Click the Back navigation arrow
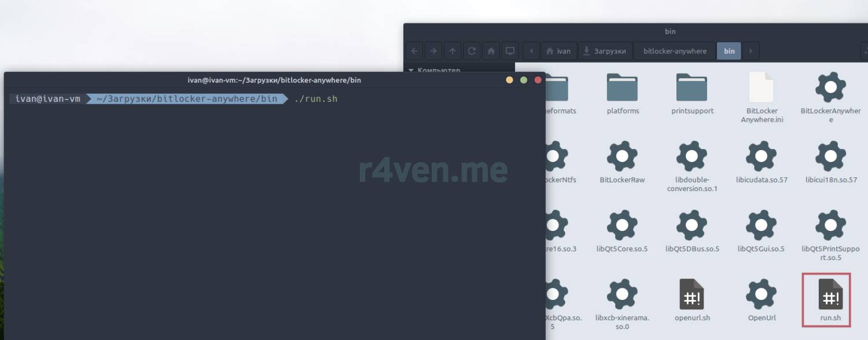Viewport: 868px width, 340px height. tap(414, 51)
